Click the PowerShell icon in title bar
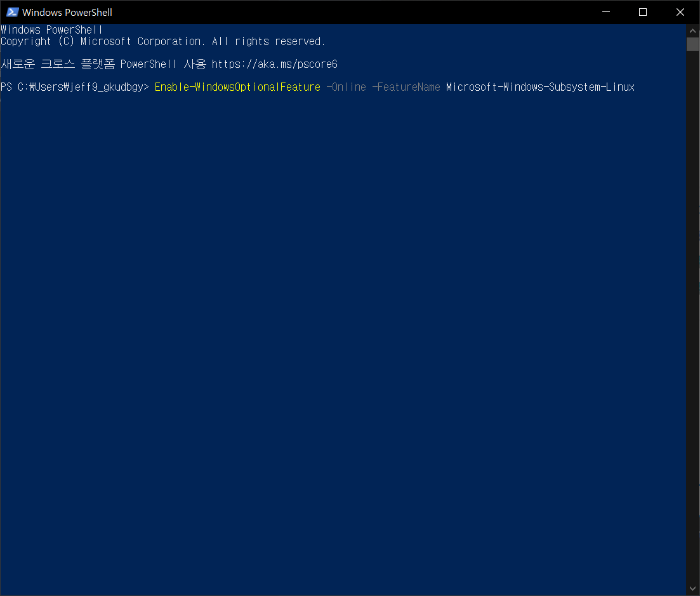Image resolution: width=700 pixels, height=596 pixels. coord(12,12)
